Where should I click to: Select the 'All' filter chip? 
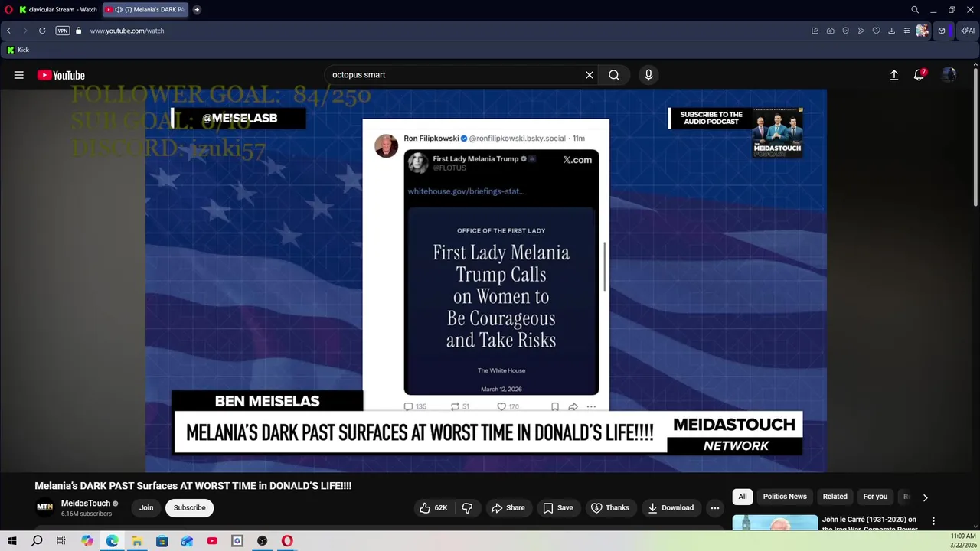pyautogui.click(x=743, y=497)
